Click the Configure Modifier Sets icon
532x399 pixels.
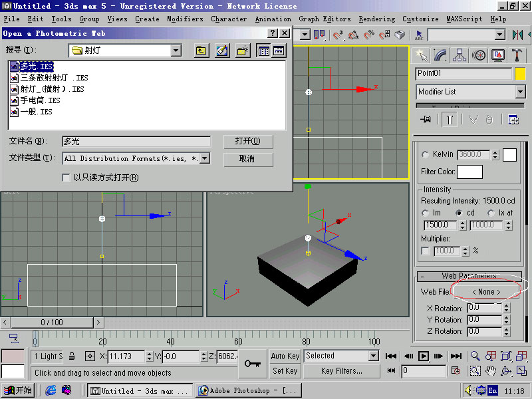513,120
